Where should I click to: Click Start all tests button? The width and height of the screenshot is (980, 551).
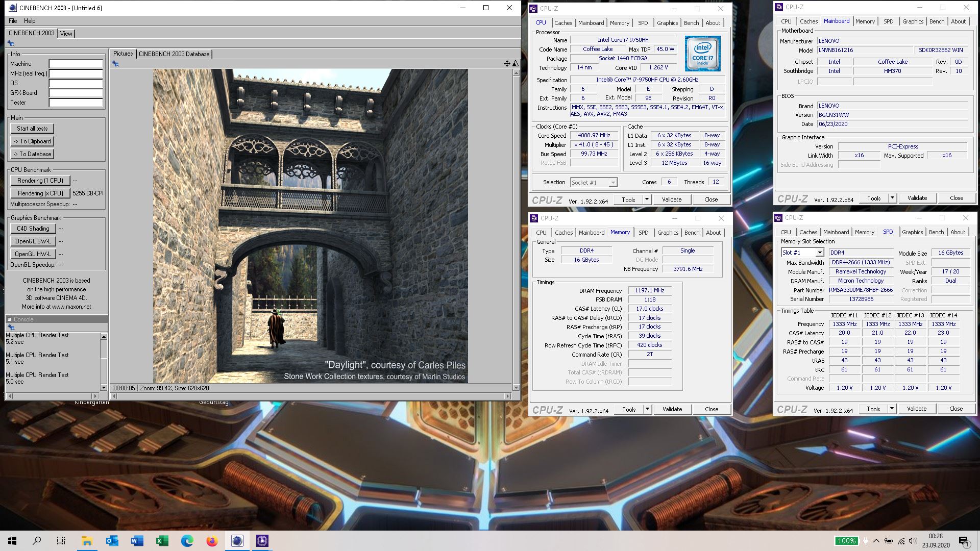coord(32,129)
